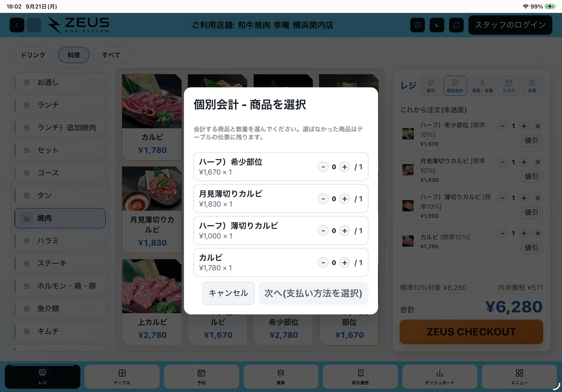The width and height of the screenshot is (562, 392).
Task: Select the 月見薄切りカルビ ¥1,830 product card
Action: 152,210
